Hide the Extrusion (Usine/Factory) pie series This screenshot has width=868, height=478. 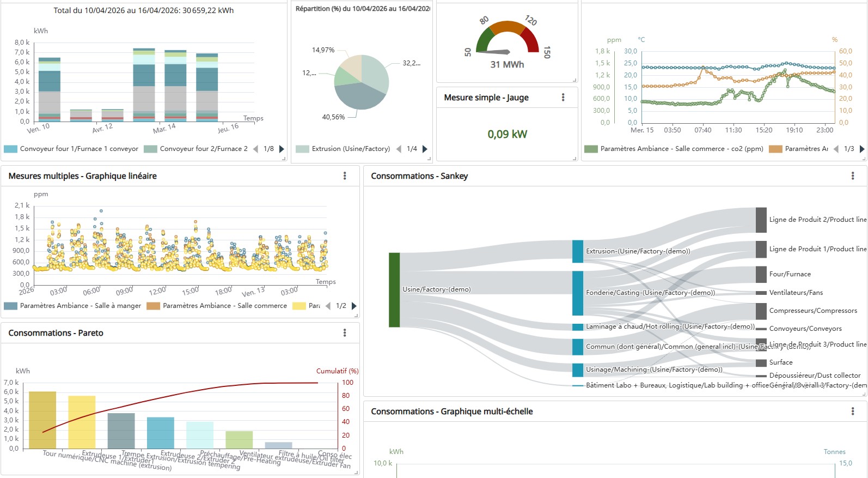pyautogui.click(x=343, y=149)
